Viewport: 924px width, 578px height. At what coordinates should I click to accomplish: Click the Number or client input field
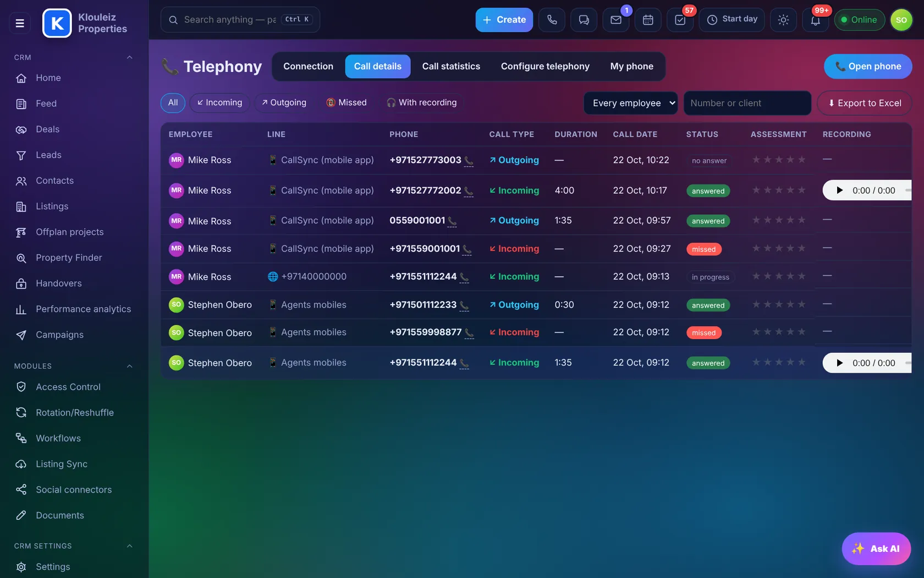(x=747, y=103)
